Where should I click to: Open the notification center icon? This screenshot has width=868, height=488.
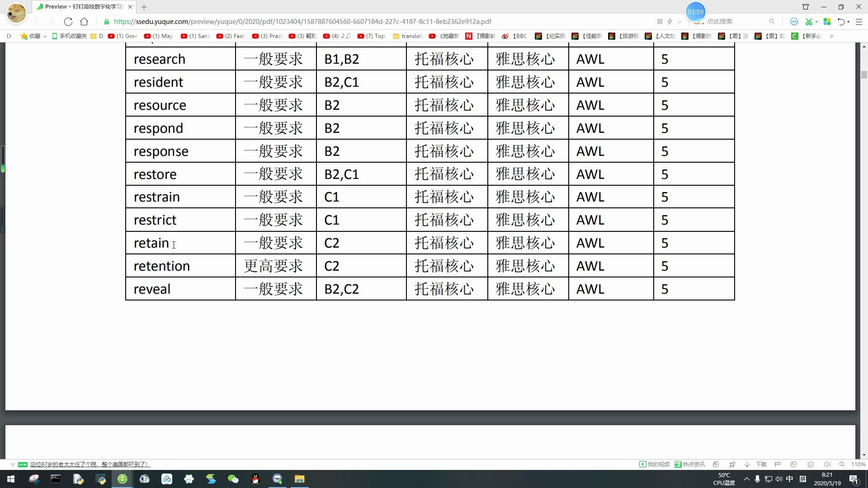[x=854, y=479]
